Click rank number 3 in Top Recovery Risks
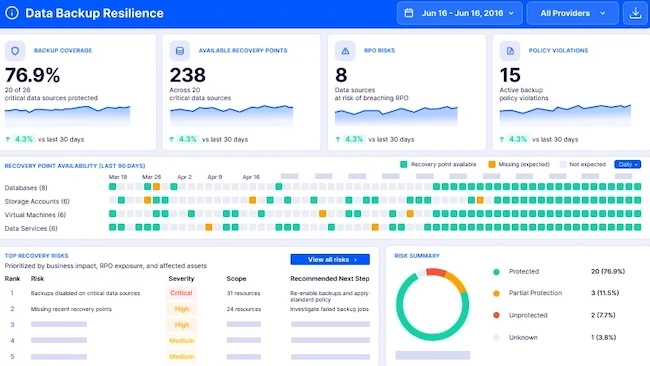Viewport: 650px width, 366px height. click(x=12, y=325)
